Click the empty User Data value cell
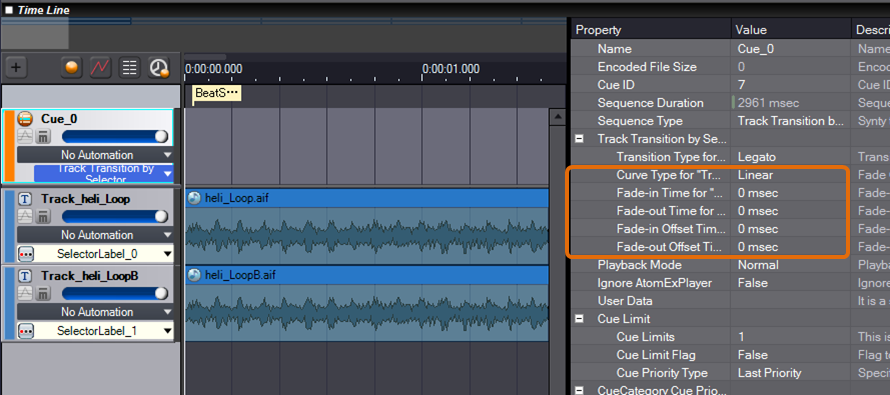The image size is (890, 395). pos(791,301)
